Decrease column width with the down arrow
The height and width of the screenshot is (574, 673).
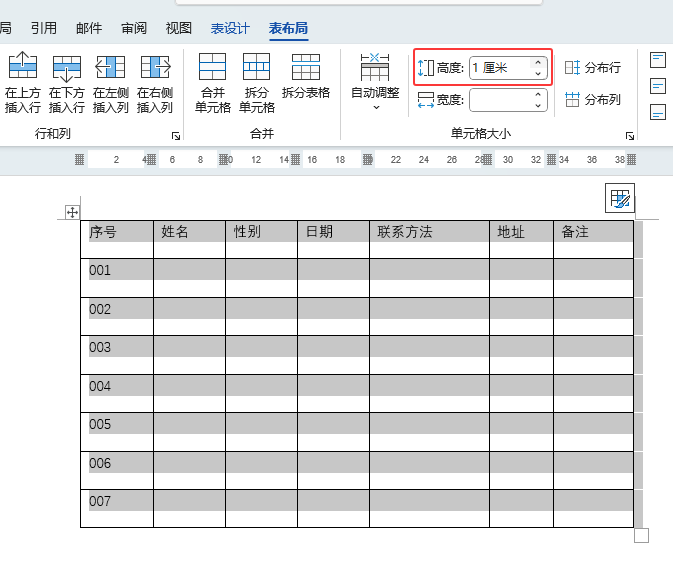(538, 106)
